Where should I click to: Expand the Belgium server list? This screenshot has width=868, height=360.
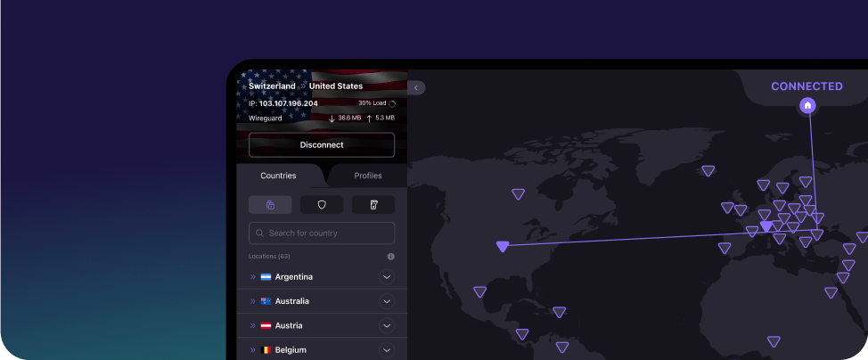387,350
